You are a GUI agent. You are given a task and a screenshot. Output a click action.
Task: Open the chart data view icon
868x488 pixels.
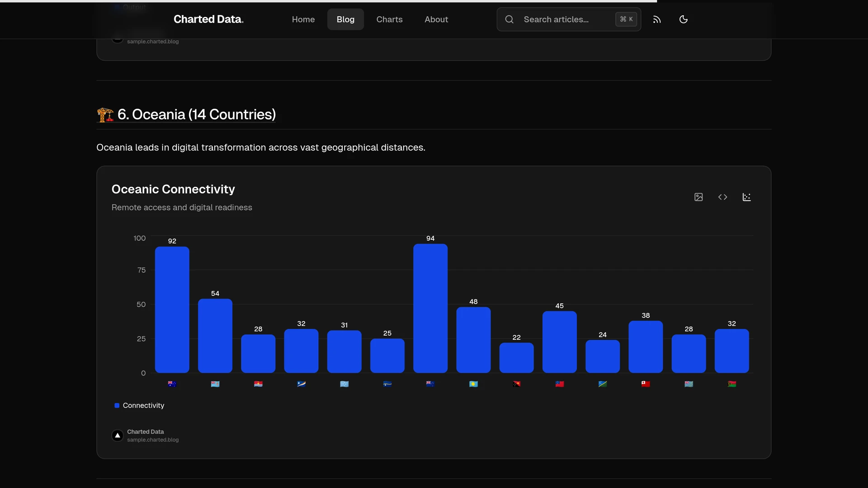746,197
